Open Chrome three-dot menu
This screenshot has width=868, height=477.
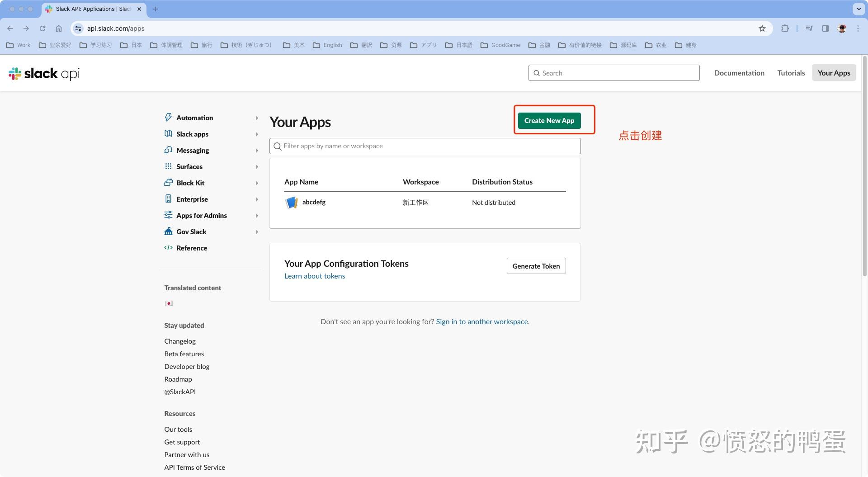coord(858,28)
